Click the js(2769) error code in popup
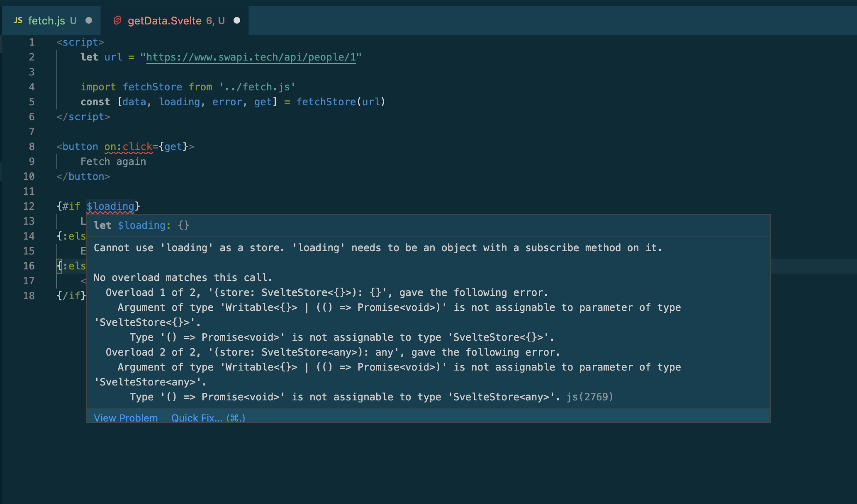The height and width of the screenshot is (504, 857). click(x=590, y=397)
